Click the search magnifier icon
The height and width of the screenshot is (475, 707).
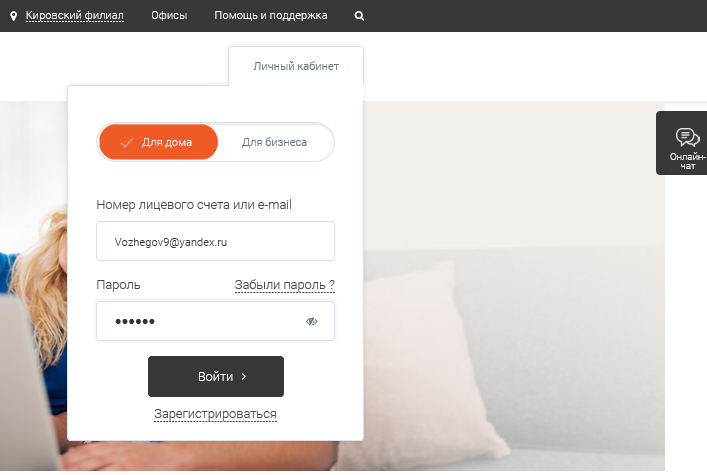point(359,16)
